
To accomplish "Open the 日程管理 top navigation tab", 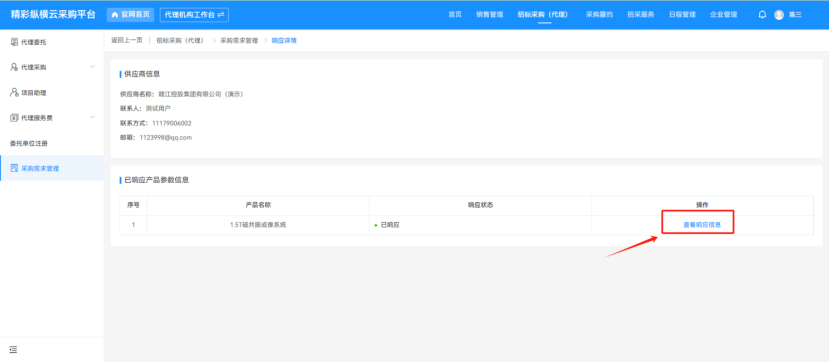I will (x=682, y=15).
